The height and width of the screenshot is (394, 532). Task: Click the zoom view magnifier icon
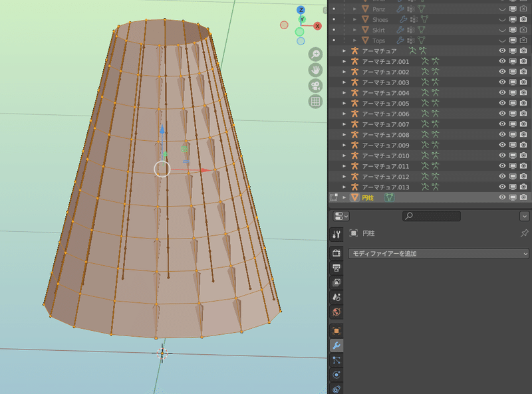(x=315, y=54)
